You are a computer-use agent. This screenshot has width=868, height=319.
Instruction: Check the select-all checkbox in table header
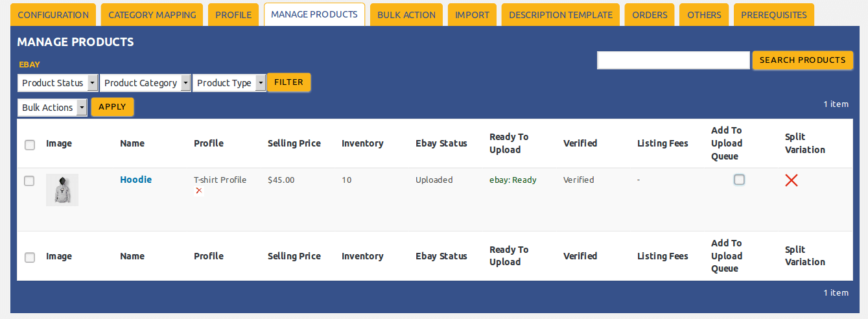pos(29,145)
